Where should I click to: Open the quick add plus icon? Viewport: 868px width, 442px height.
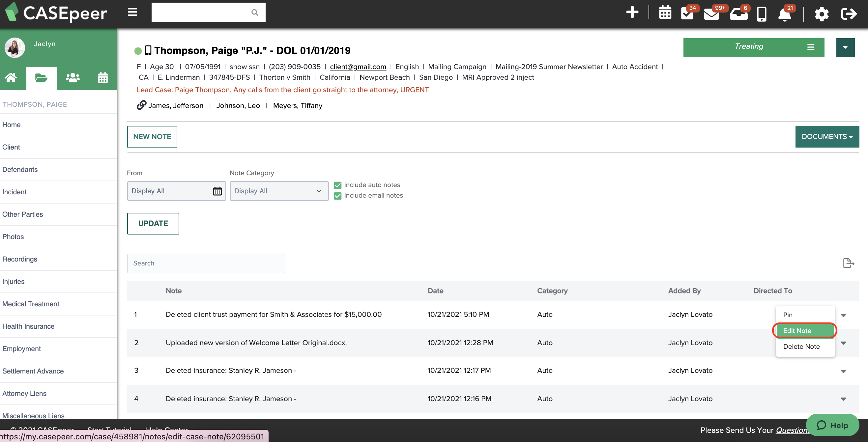632,12
